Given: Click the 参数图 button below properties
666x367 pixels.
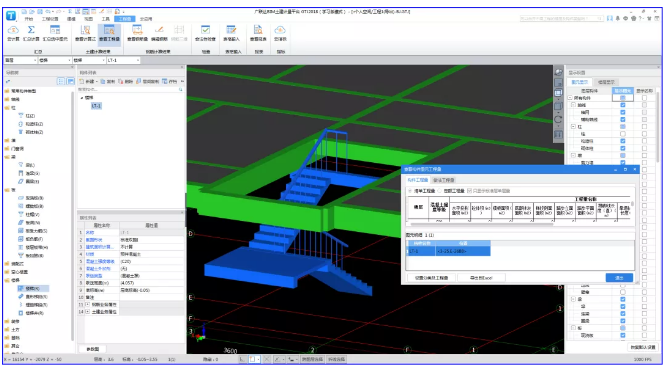Looking at the screenshot, I should point(92,349).
